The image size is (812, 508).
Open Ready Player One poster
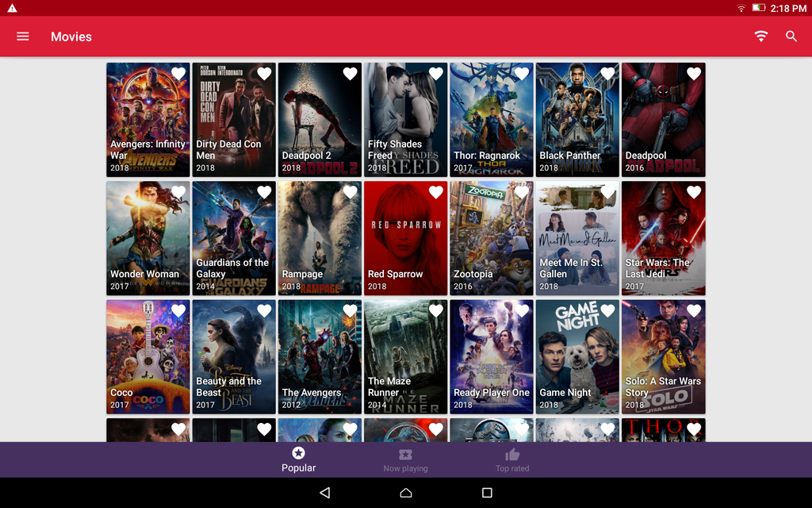tap(492, 356)
